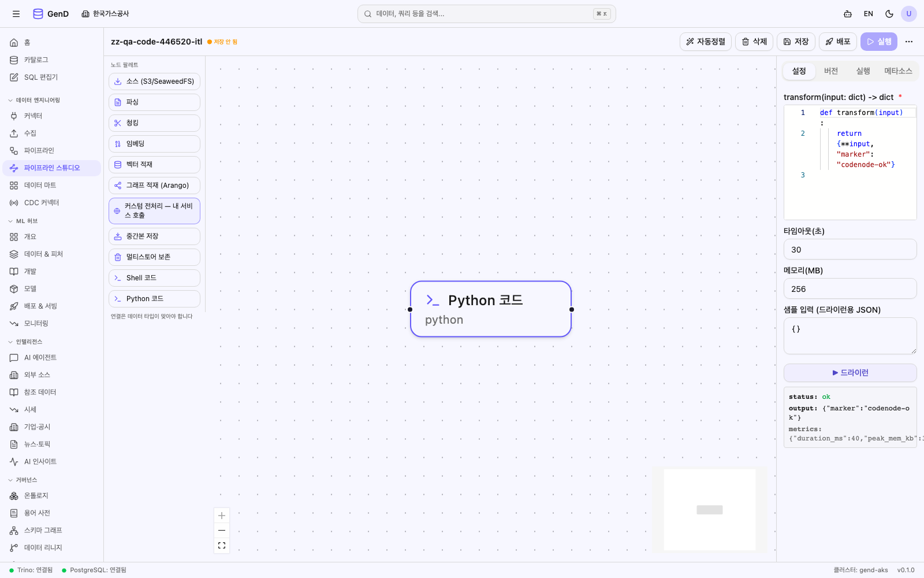Open 모니터링 in the sidebar
The image size is (924, 578).
[x=52, y=324]
